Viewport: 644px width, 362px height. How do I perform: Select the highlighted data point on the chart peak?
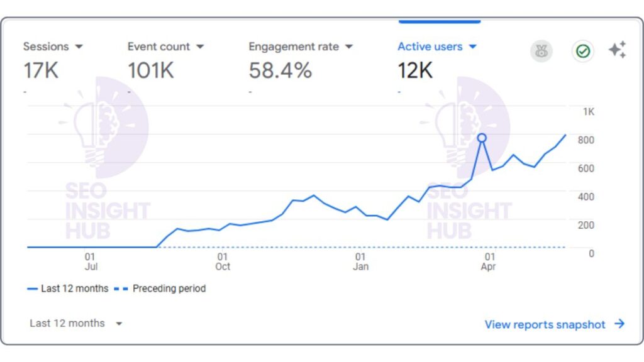click(x=482, y=137)
